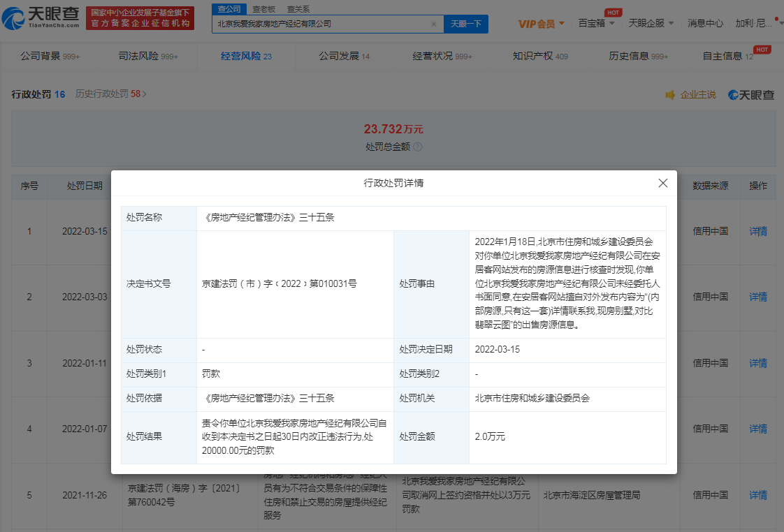Click the 23.732万元 total penalty amount

pyautogui.click(x=393, y=129)
